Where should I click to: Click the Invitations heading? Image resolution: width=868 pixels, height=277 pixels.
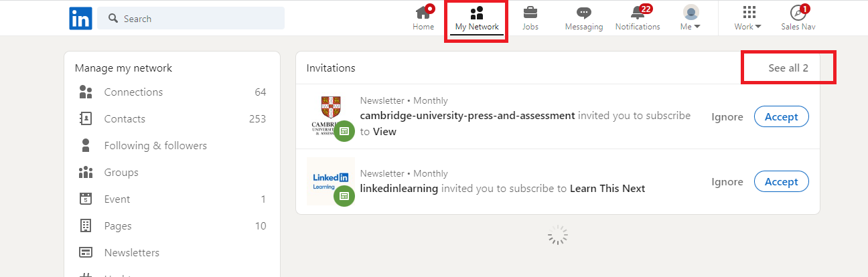(x=331, y=68)
